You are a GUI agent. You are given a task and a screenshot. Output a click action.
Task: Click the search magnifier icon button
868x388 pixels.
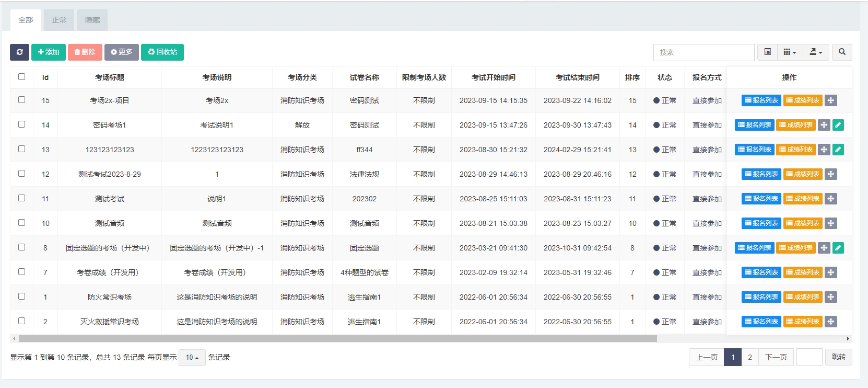coord(842,52)
